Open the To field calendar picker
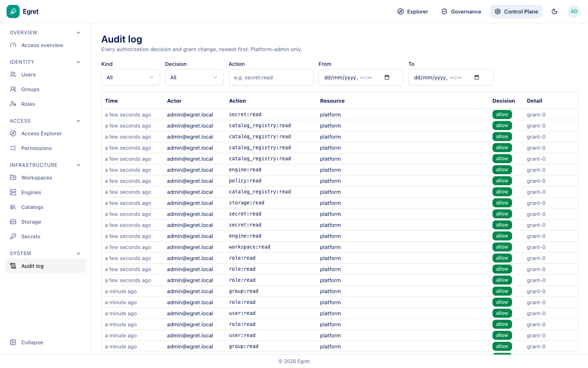 point(477,77)
